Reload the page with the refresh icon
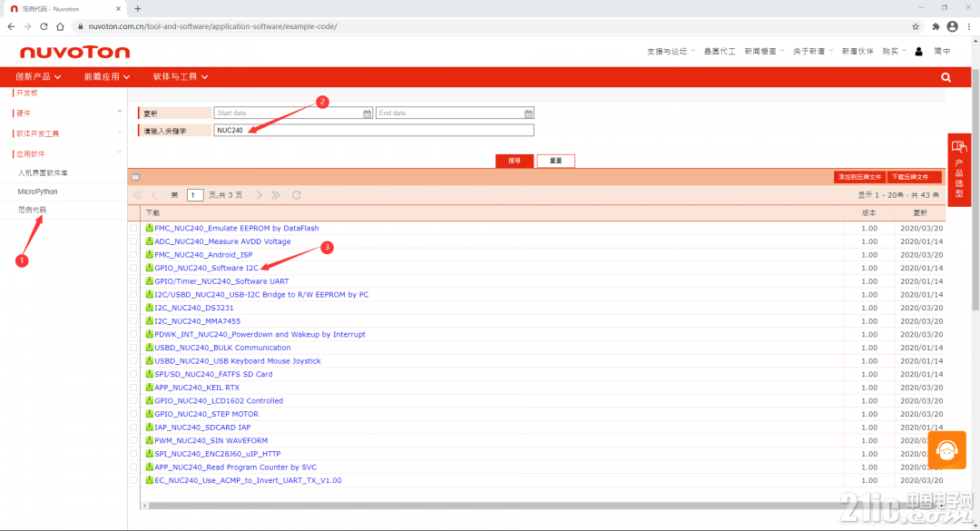 click(x=44, y=26)
